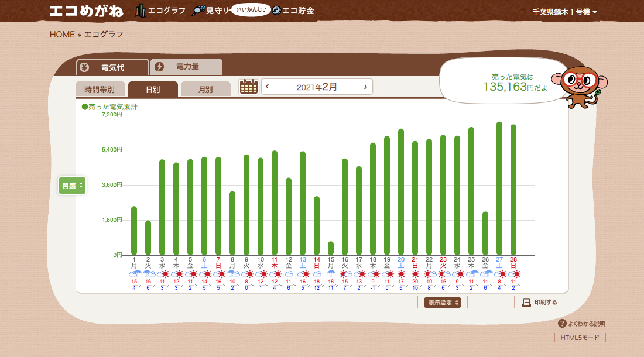Click the tallest bar for day 27

tap(499, 188)
